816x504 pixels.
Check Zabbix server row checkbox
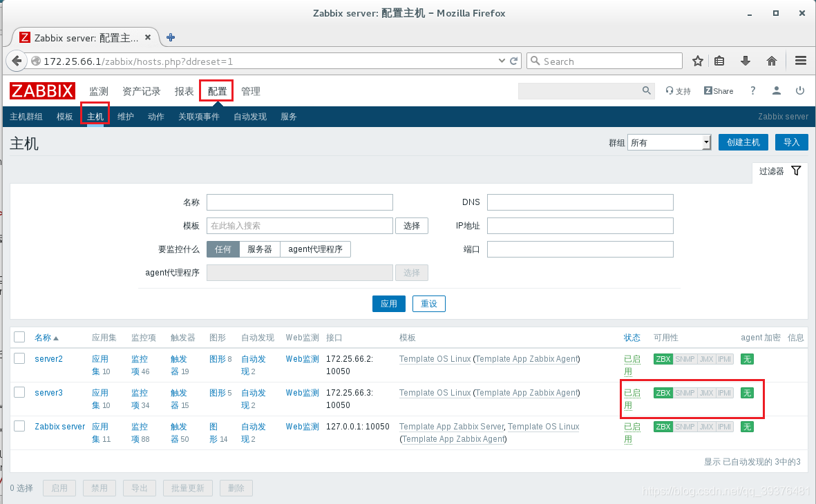19,426
